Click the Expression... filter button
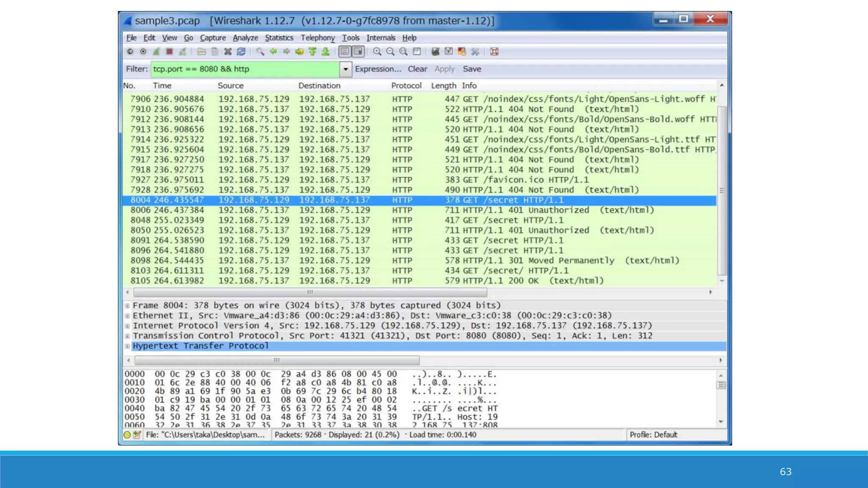 pos(378,69)
